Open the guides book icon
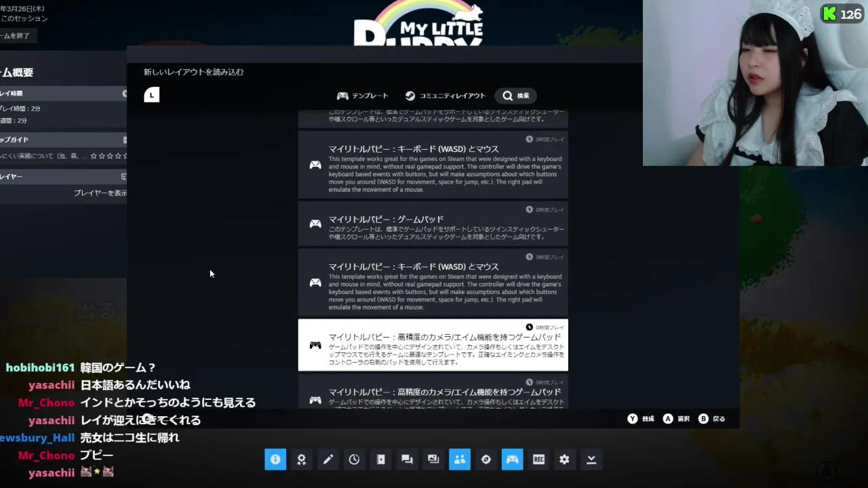The width and height of the screenshot is (868, 488). point(380,460)
